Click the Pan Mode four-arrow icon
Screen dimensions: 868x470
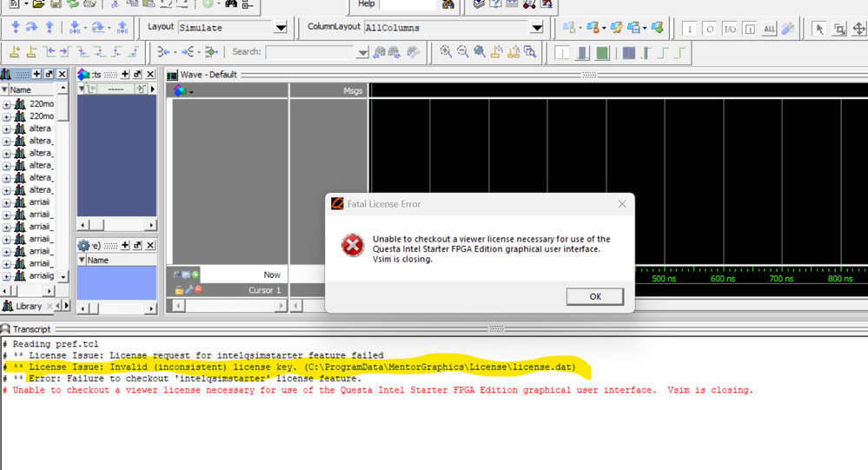point(859,28)
